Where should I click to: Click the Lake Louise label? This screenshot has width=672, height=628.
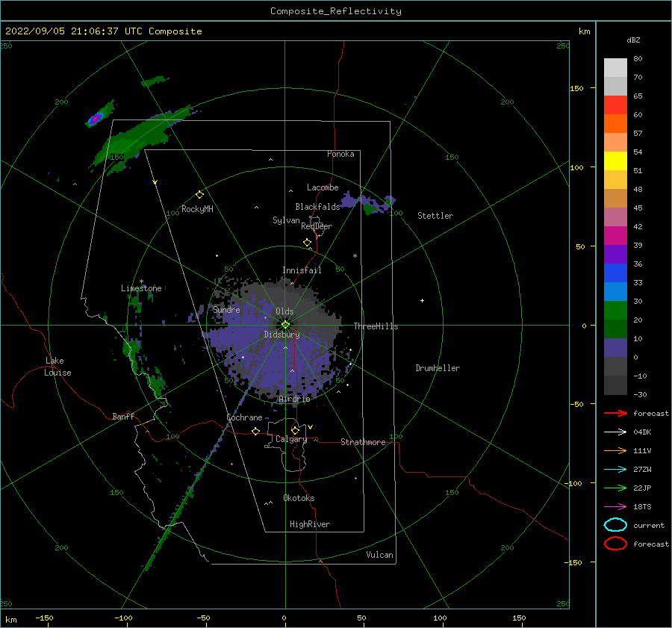57,367
